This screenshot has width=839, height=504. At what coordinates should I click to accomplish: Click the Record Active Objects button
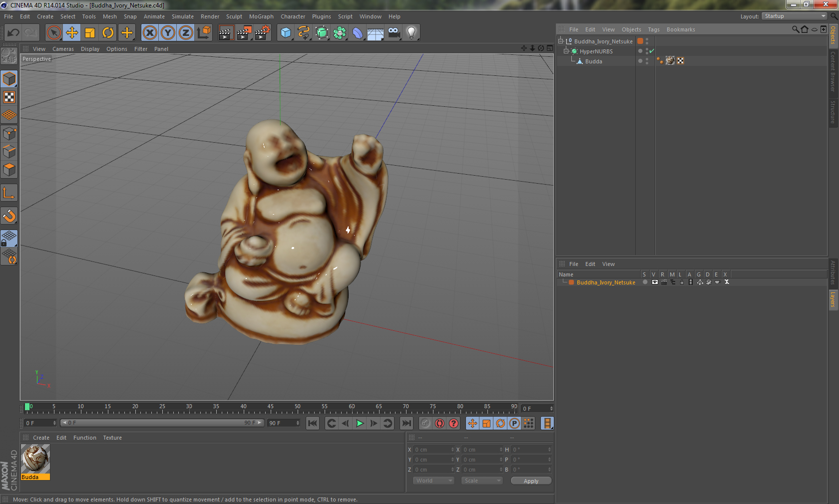coord(425,423)
